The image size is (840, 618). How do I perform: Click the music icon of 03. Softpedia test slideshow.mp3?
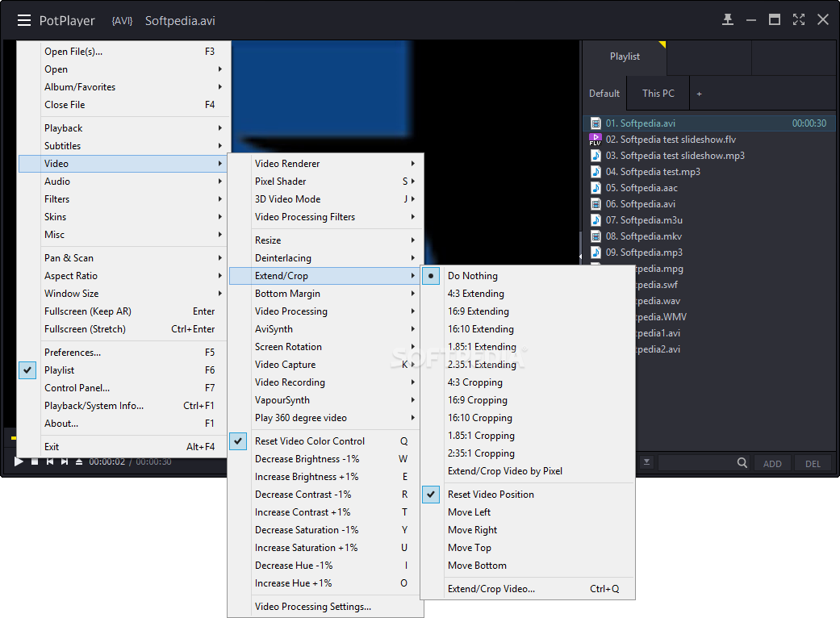596,155
